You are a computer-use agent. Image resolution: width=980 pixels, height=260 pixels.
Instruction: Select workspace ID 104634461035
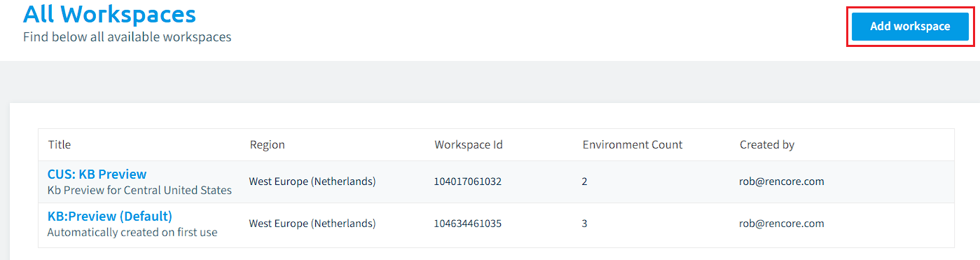(468, 224)
